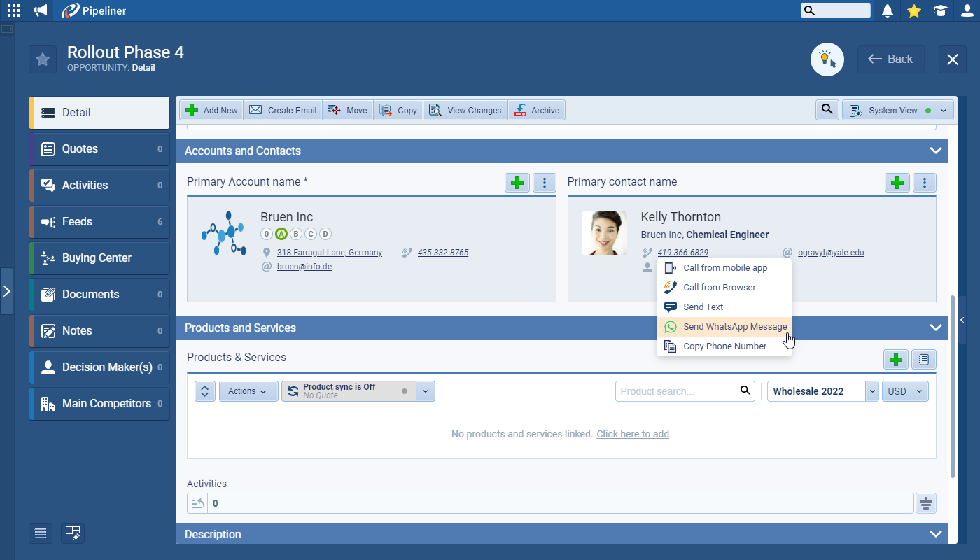Viewport: 980px width, 560px height.
Task: Favorite opportunity using star icon beside title
Action: tap(43, 59)
